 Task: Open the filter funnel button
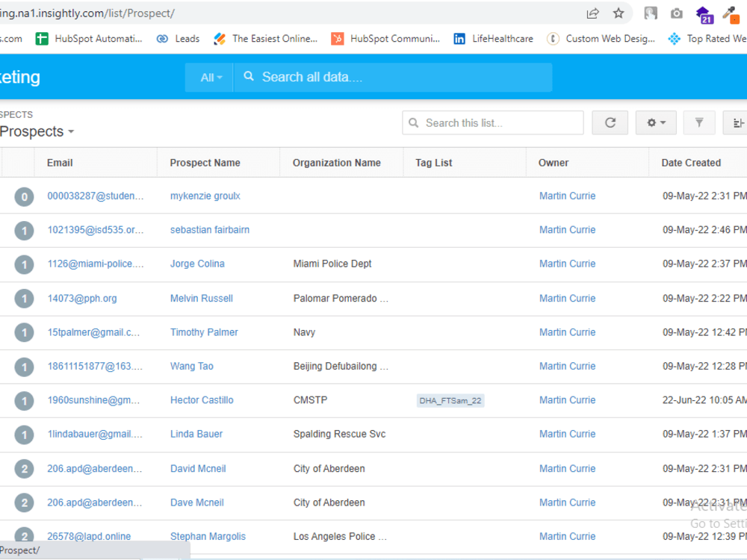point(699,123)
